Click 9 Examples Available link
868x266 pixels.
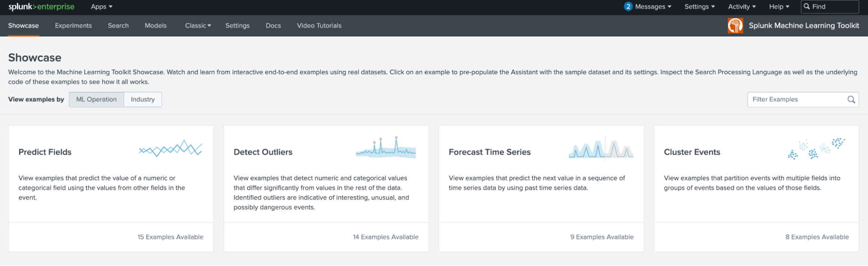[602, 237]
